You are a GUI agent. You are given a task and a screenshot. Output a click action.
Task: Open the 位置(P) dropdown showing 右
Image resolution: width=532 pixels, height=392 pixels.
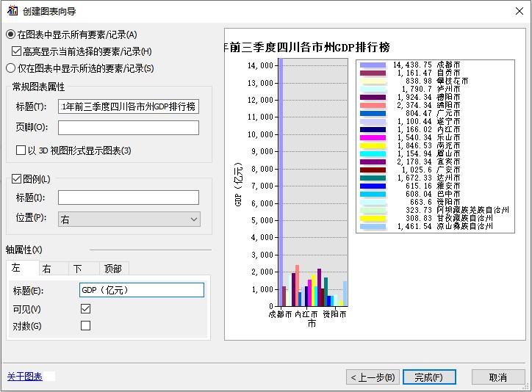pos(129,219)
